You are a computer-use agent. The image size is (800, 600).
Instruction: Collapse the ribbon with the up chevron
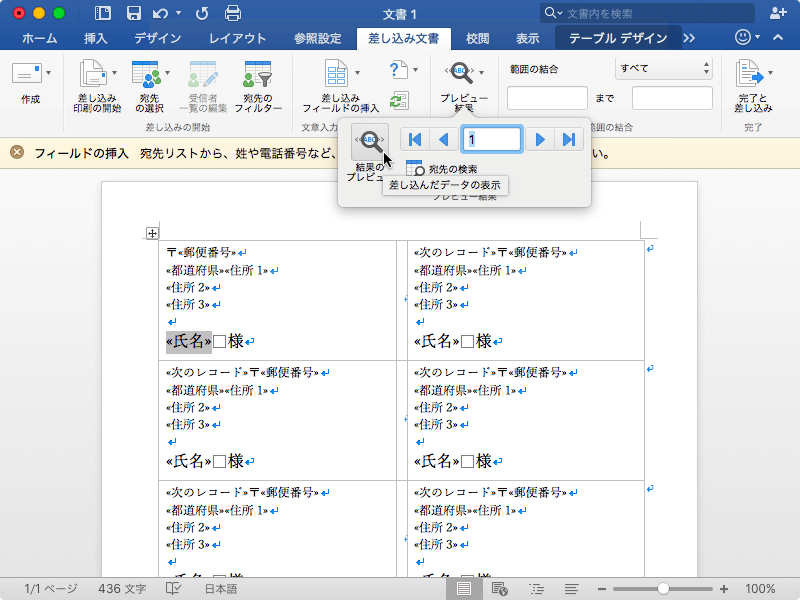pyautogui.click(x=778, y=37)
